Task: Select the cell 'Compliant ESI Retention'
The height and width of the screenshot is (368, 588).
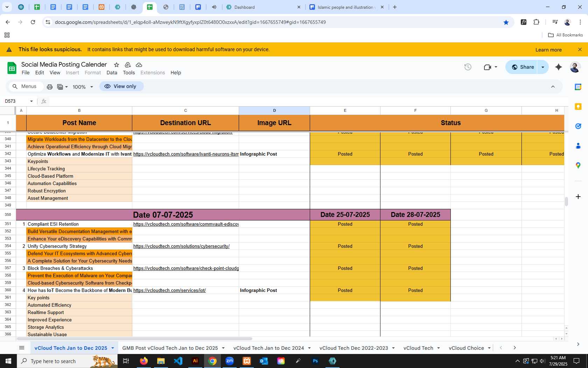Action: (x=79, y=224)
